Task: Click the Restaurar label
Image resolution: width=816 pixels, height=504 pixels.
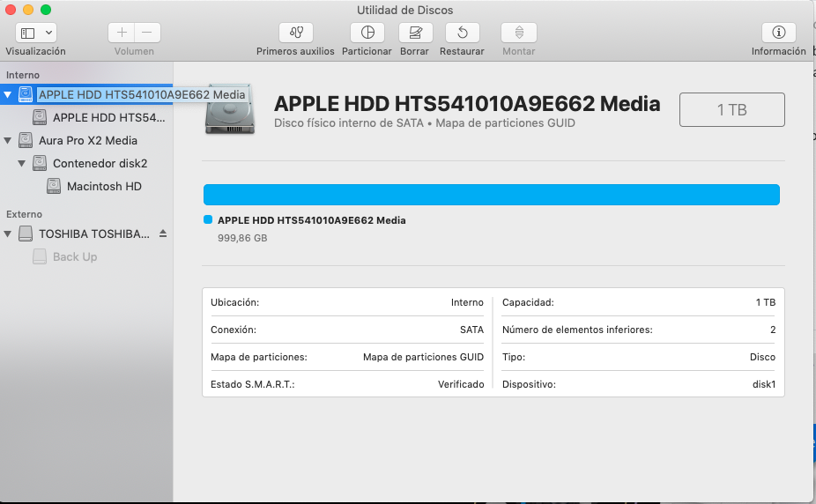Action: pyautogui.click(x=462, y=51)
